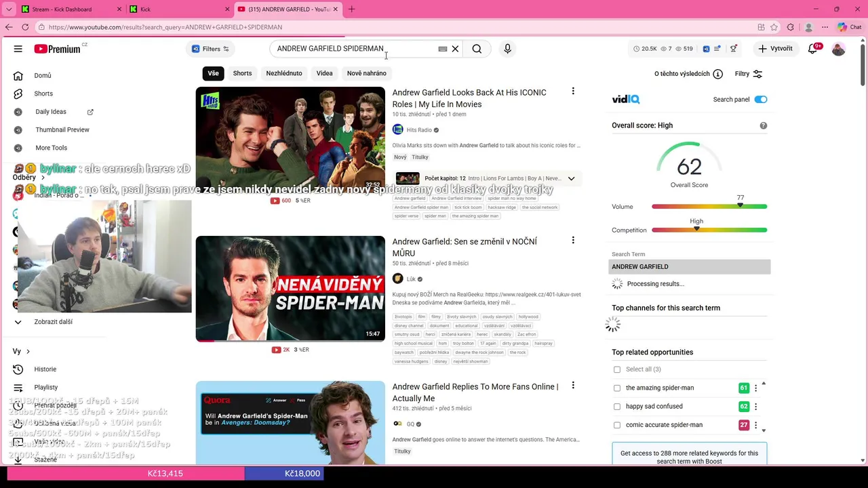Open the YouTube hamburger guide menu

[x=18, y=49]
